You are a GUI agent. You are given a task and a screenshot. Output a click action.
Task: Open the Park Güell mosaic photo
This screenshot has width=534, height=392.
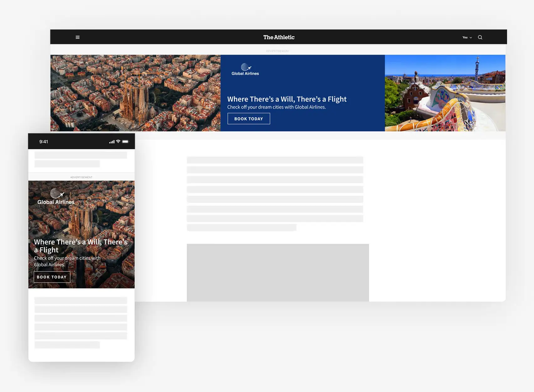click(445, 93)
